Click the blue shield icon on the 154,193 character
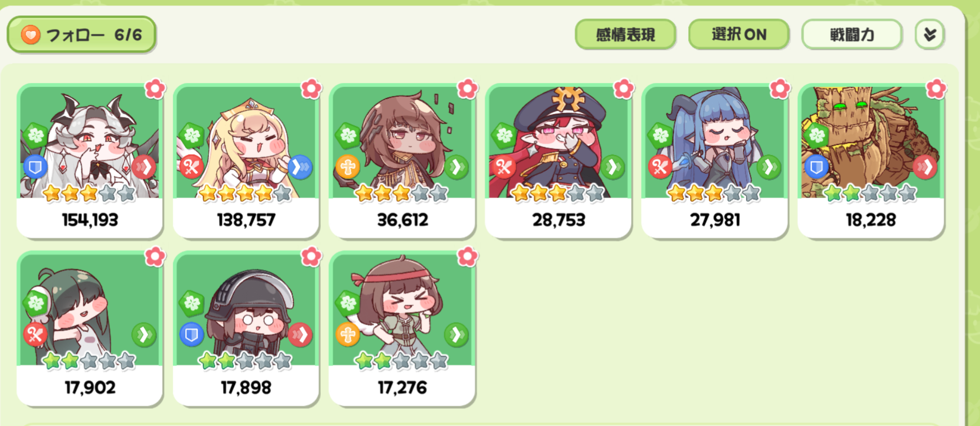 tap(35, 167)
